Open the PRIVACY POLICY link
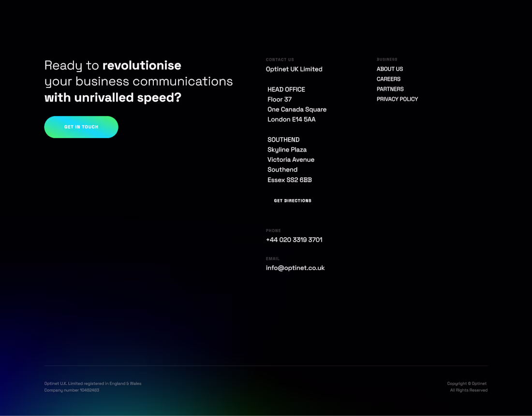The height and width of the screenshot is (416, 532). tap(397, 99)
